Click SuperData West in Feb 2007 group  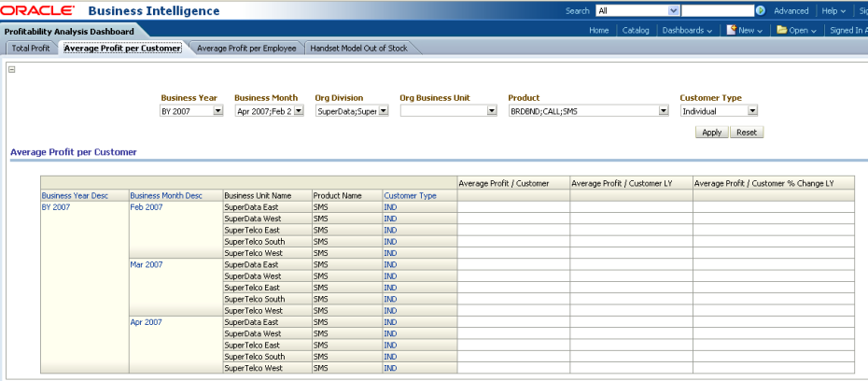[x=252, y=219]
